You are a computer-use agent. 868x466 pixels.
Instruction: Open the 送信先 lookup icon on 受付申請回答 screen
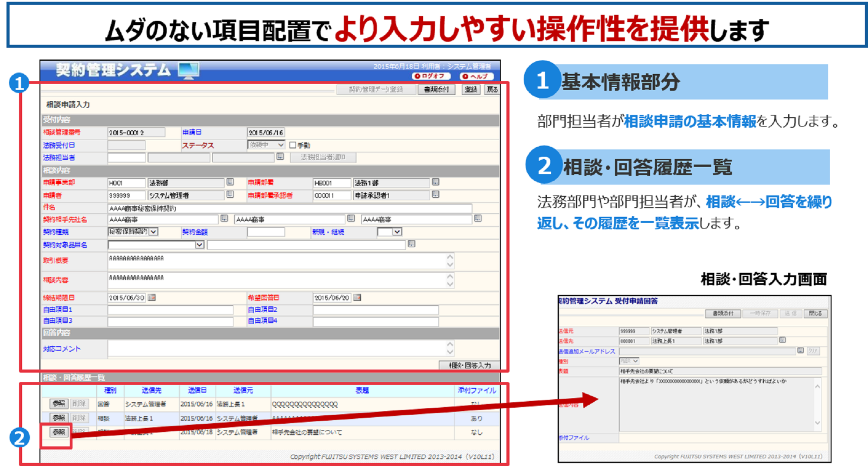coord(782,340)
